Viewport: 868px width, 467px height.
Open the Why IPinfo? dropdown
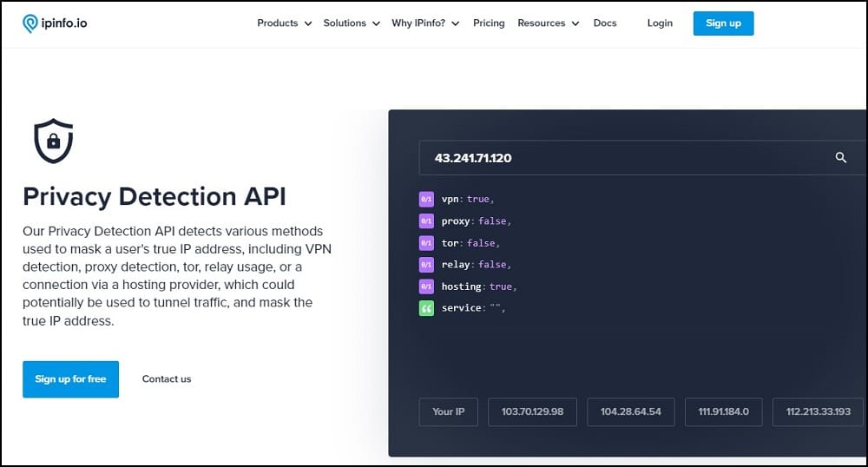point(425,23)
